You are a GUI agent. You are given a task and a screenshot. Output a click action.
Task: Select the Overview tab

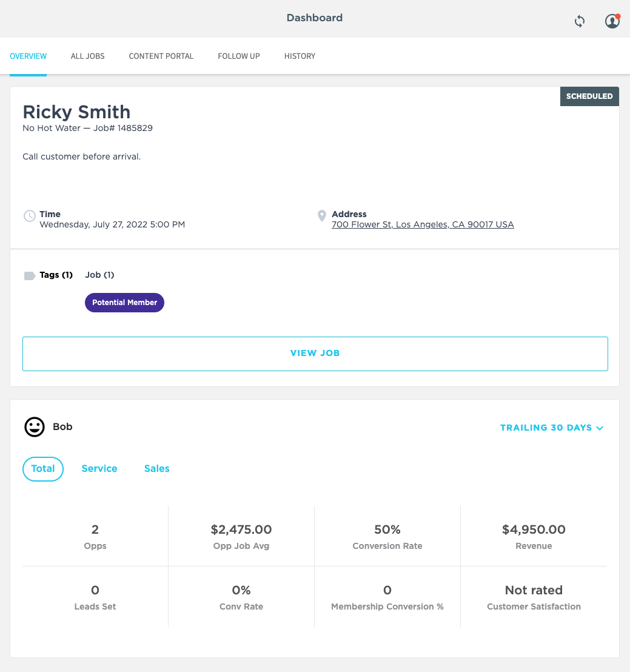(28, 56)
